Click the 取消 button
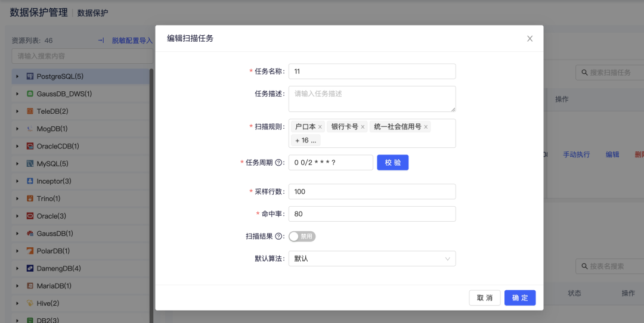This screenshot has width=644, height=323. click(x=485, y=298)
